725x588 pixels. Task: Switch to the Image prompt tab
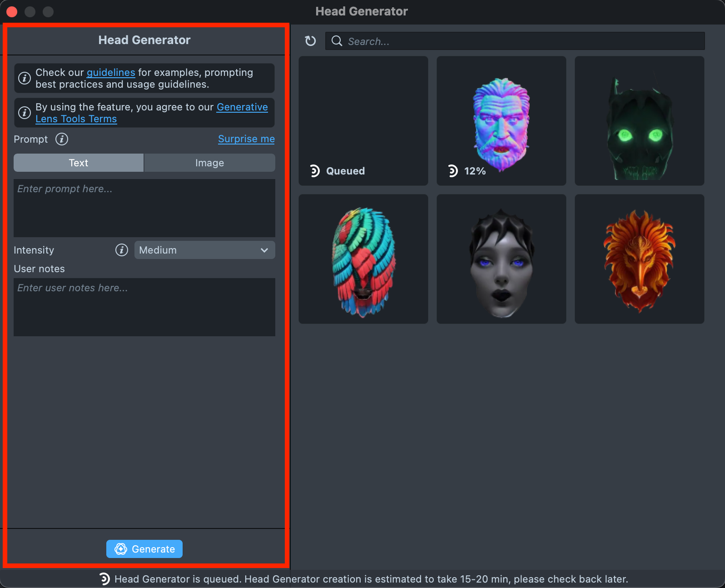click(209, 163)
